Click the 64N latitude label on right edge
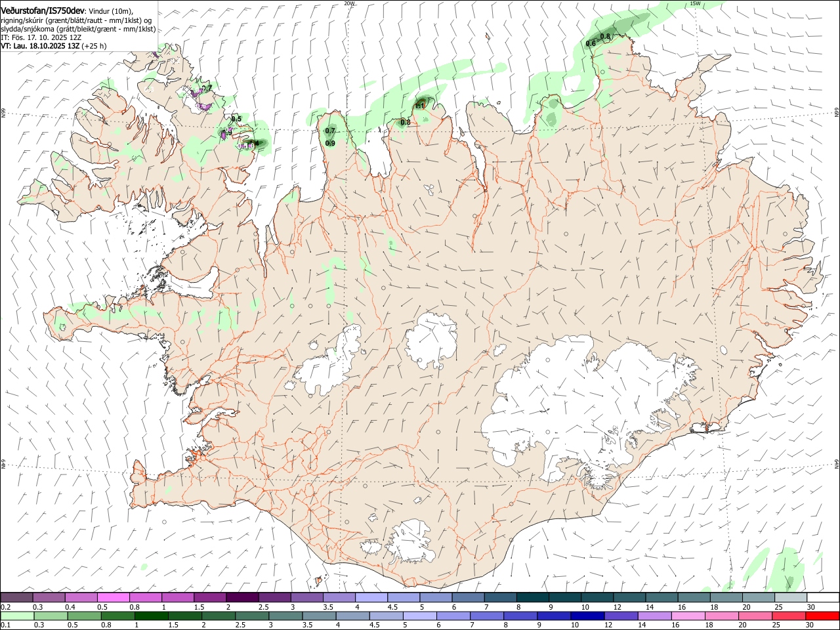840x630 pixels. (837, 463)
